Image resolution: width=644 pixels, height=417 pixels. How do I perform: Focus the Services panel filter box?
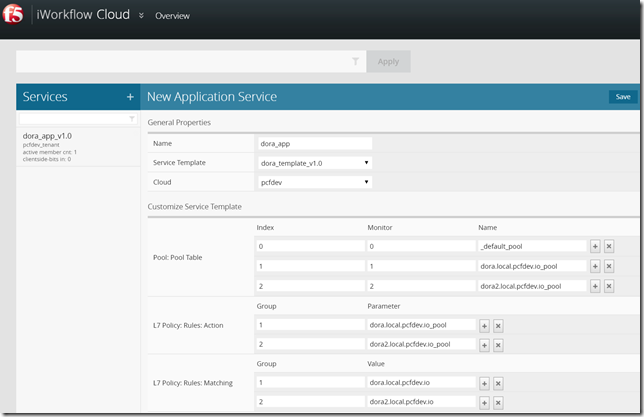[76, 119]
